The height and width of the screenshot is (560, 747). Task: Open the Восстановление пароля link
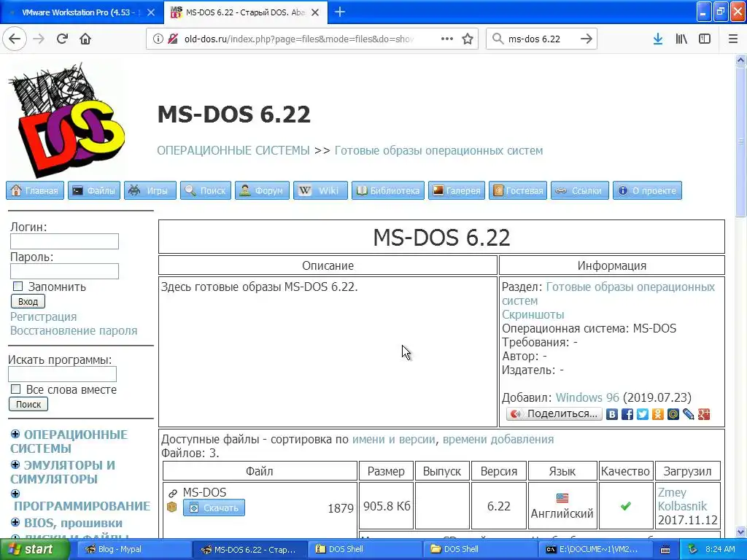pyautogui.click(x=74, y=330)
